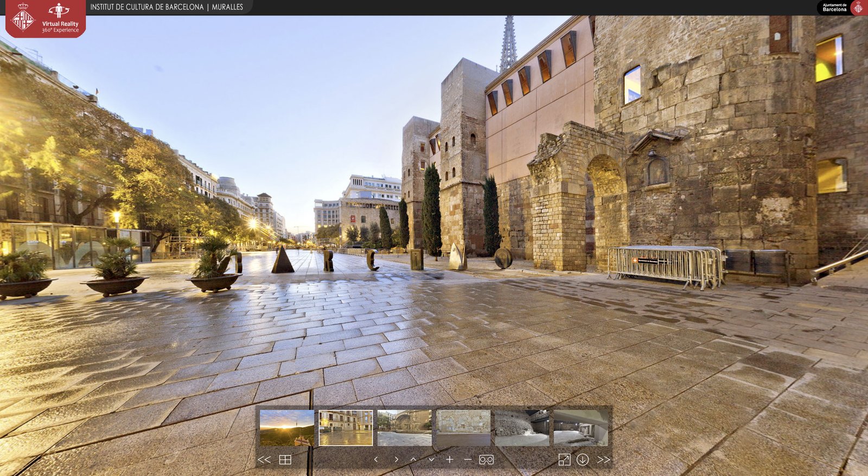This screenshot has height=476, width=868.
Task: Open the weathered wall close-up thumbnail
Action: pyautogui.click(x=463, y=428)
